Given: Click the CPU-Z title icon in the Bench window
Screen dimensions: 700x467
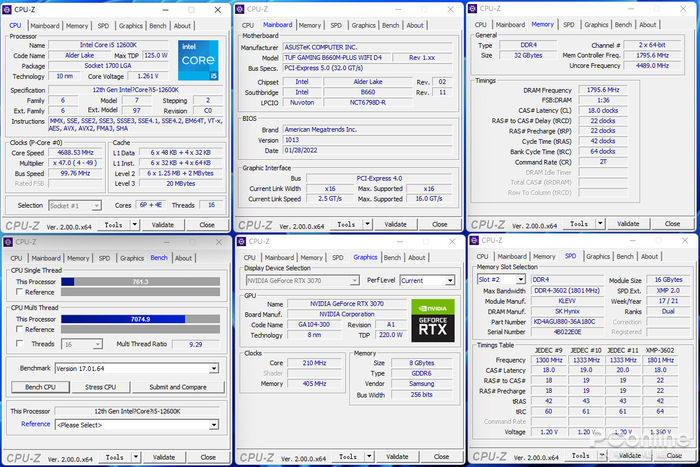Looking at the screenshot, I should coord(9,241).
